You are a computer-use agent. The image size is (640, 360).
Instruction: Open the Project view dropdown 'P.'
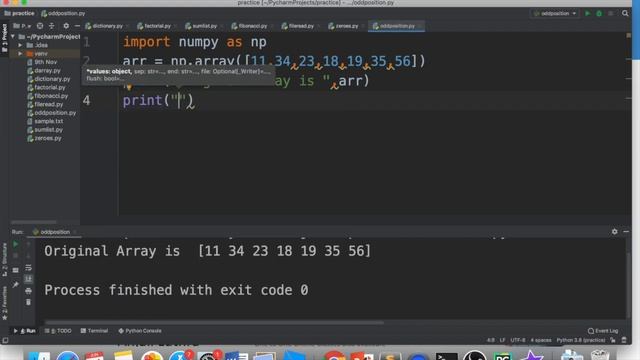point(22,26)
